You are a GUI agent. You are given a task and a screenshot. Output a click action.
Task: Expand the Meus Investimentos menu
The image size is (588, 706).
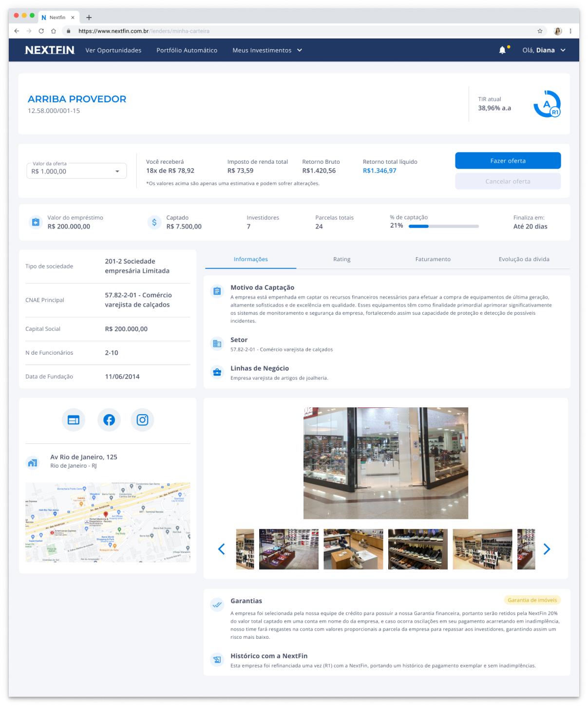267,50
